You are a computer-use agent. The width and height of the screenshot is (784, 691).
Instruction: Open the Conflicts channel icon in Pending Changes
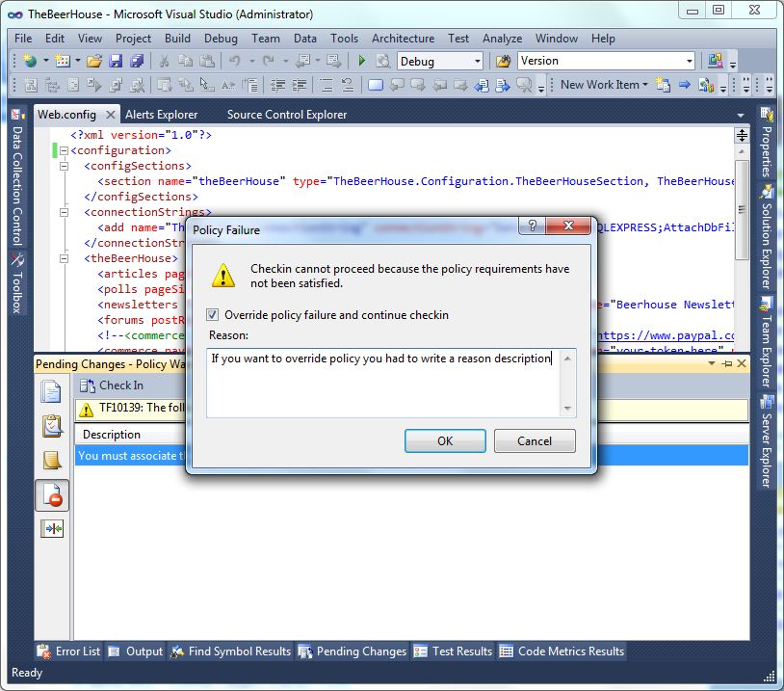coord(51,528)
